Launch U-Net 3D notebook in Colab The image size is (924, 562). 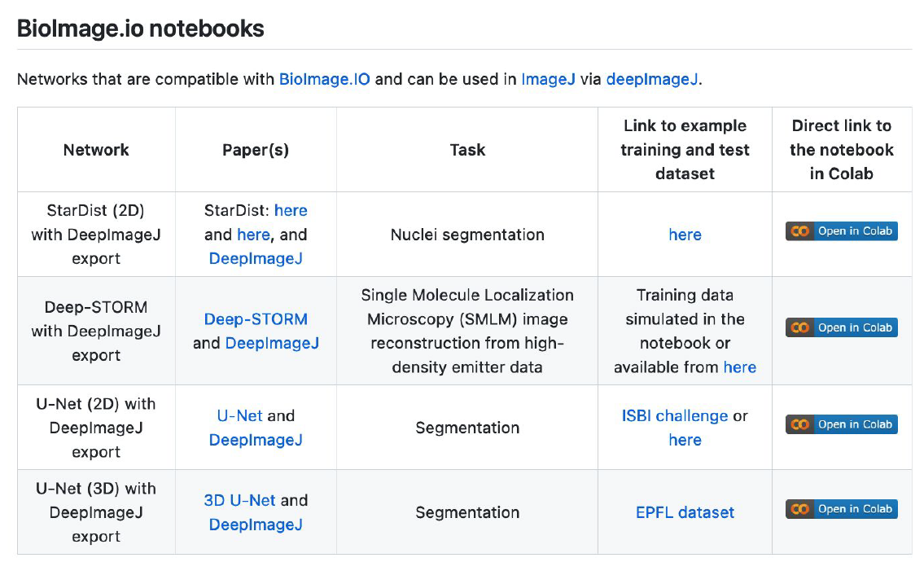[841, 509]
